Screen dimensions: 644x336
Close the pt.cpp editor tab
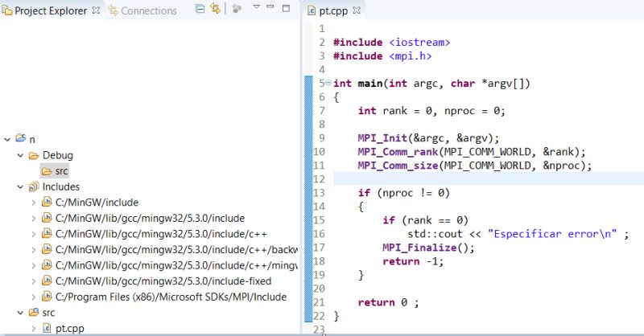pyautogui.click(x=357, y=10)
